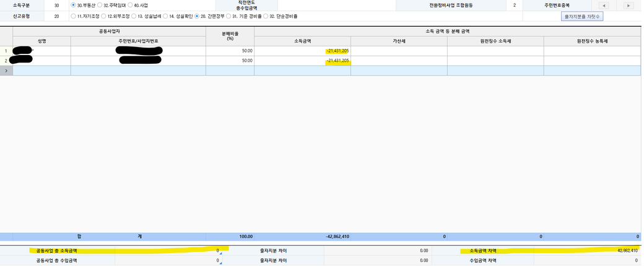Select row 2 header number
The height and width of the screenshot is (266, 644).
point(6,61)
